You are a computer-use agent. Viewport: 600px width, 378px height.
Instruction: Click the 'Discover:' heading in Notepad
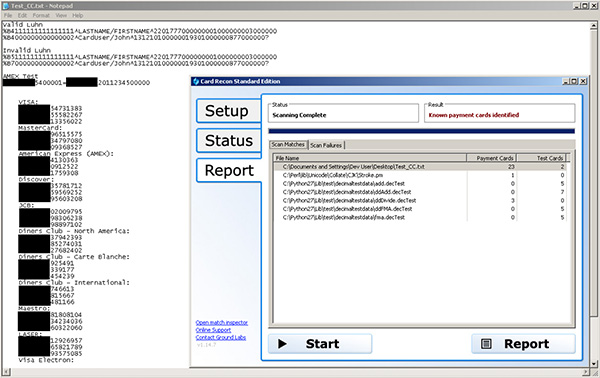point(36,179)
